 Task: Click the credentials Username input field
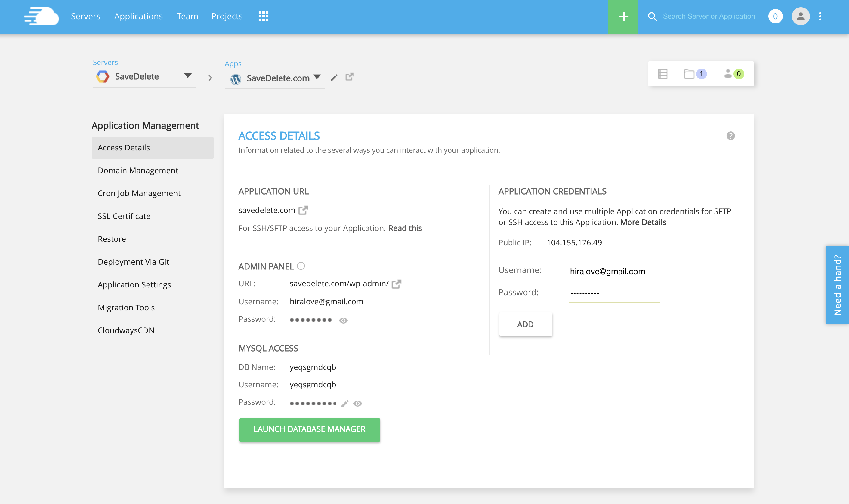(x=614, y=272)
